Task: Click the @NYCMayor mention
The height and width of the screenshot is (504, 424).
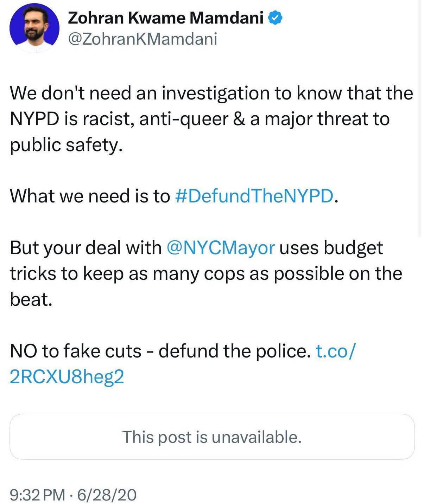Action: pos(220,248)
